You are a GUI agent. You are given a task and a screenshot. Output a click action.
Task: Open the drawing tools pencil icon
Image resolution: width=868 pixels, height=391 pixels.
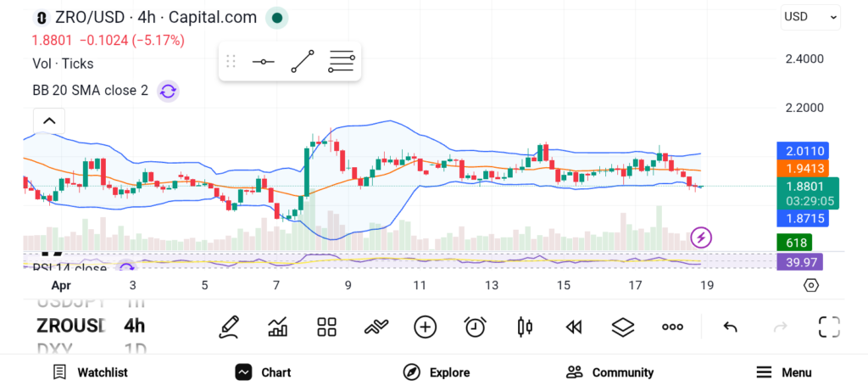tap(228, 327)
